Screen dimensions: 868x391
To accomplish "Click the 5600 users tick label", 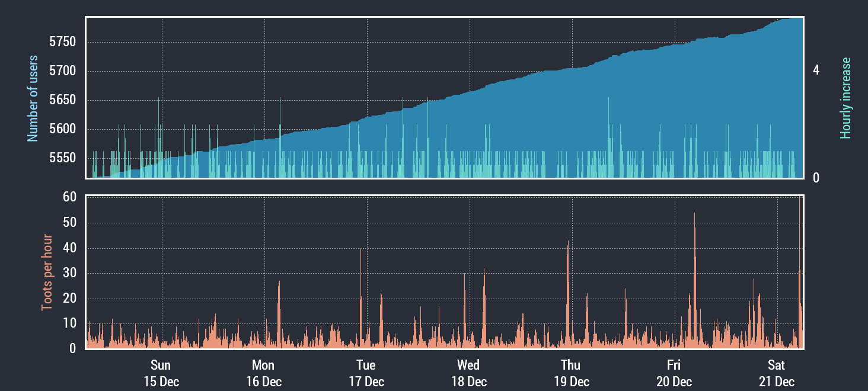I will point(63,129).
